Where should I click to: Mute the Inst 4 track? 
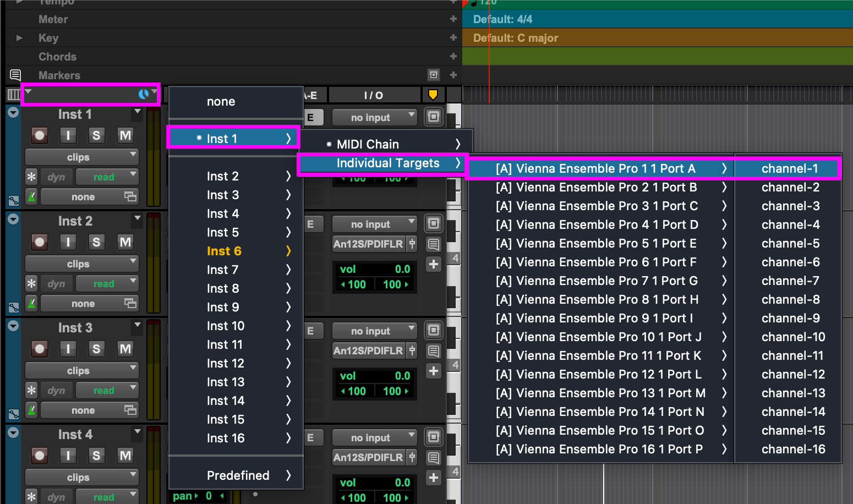(125, 456)
